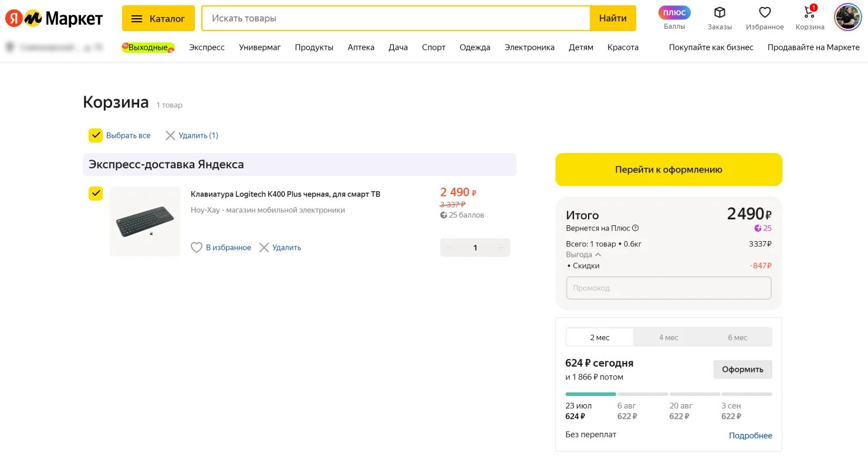Go to Экспресс category

point(207,48)
